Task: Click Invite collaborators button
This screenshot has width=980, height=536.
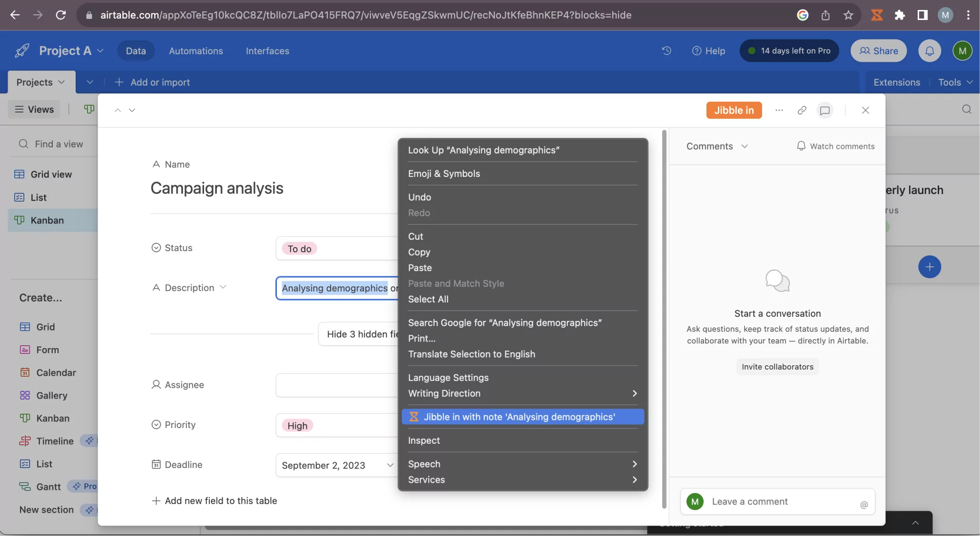Action: pyautogui.click(x=777, y=367)
